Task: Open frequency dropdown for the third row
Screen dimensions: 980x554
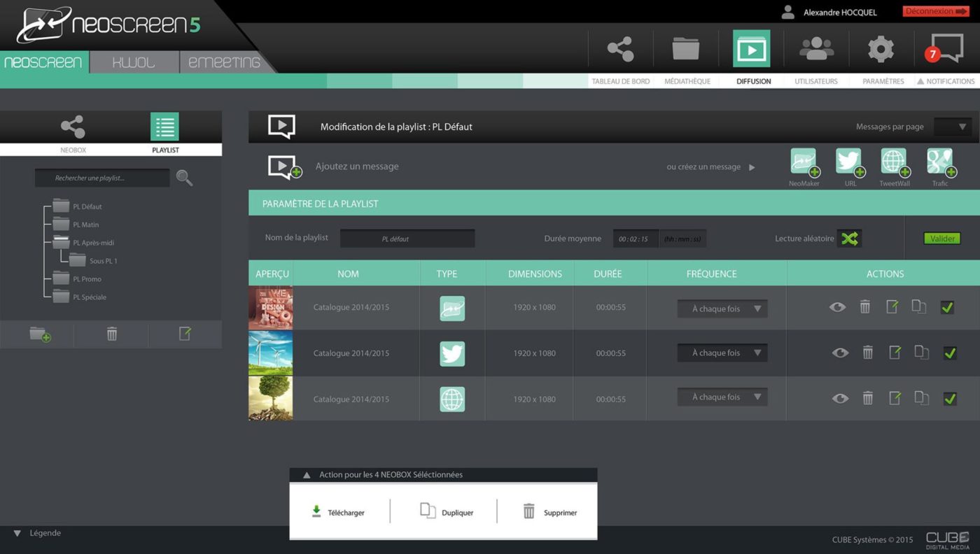Action: point(722,397)
